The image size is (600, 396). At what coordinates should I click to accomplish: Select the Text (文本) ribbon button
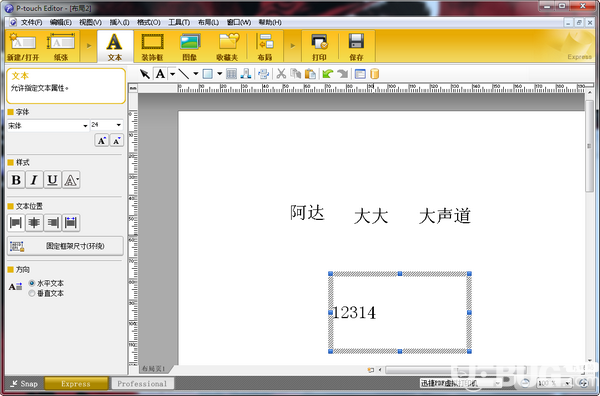pos(114,47)
